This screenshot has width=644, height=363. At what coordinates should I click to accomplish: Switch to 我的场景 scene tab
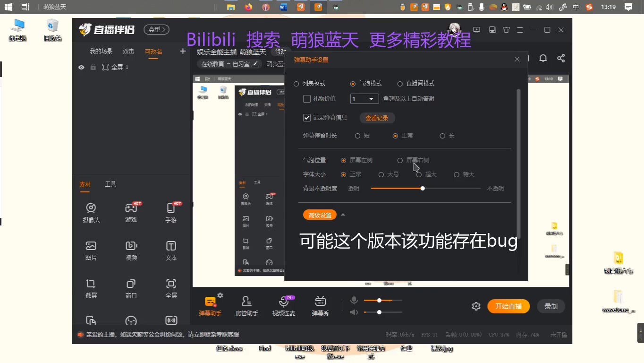coord(101,51)
